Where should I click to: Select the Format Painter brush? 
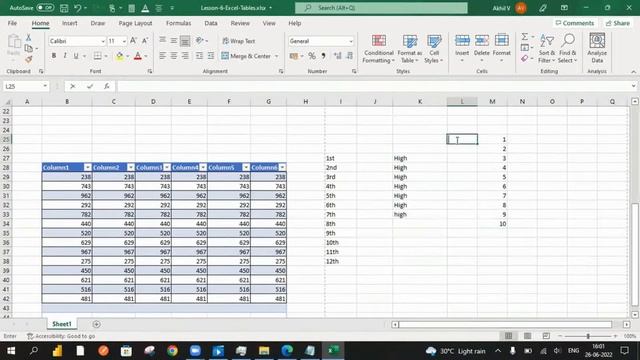pos(29,59)
